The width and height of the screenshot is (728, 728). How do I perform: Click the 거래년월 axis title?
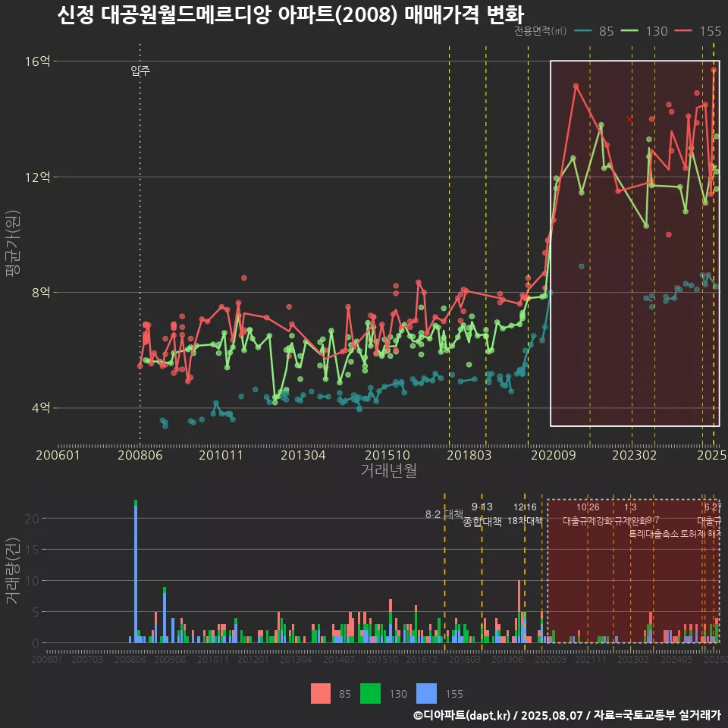point(388,470)
